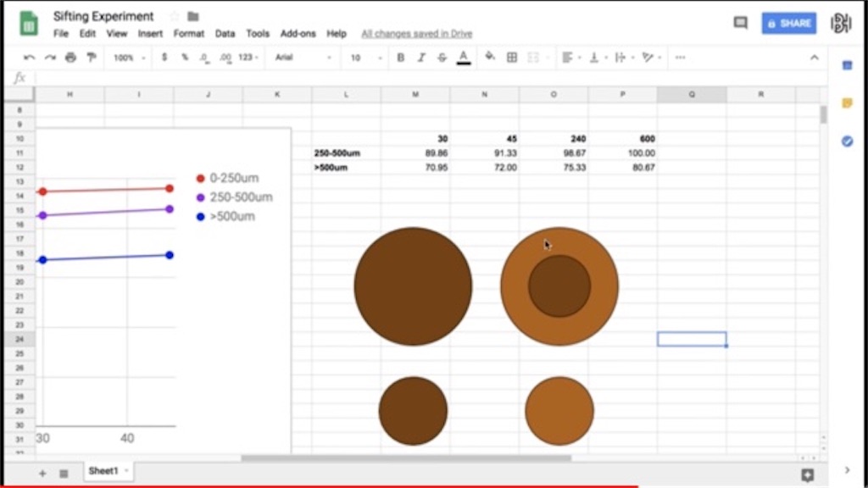Open horizontal align dropdown
This screenshot has height=488, width=868.
[x=570, y=58]
